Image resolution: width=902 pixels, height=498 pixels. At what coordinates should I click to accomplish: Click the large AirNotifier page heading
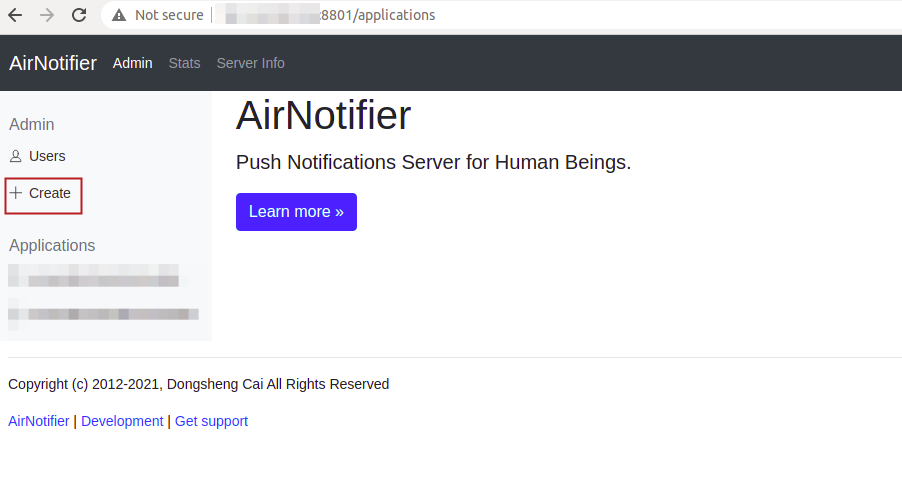[323, 115]
